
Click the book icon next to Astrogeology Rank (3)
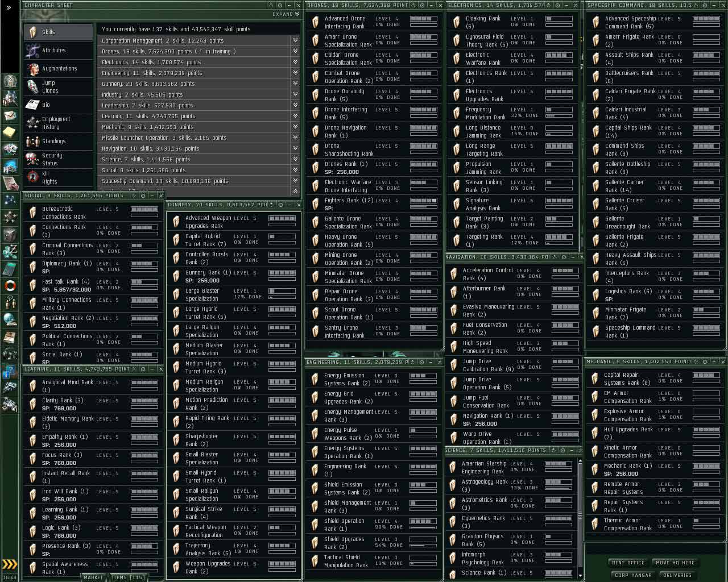tap(453, 485)
